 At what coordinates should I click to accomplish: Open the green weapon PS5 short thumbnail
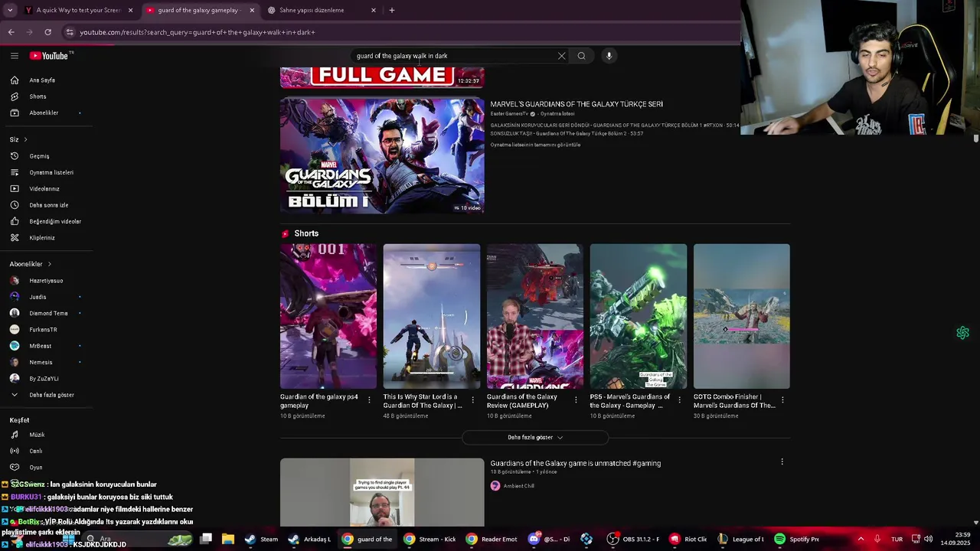639,316
